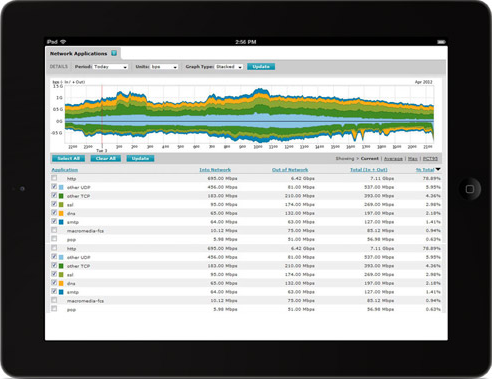Click the 10:00 tick label on chart axis
The image size is (493, 379).
pos(258,147)
